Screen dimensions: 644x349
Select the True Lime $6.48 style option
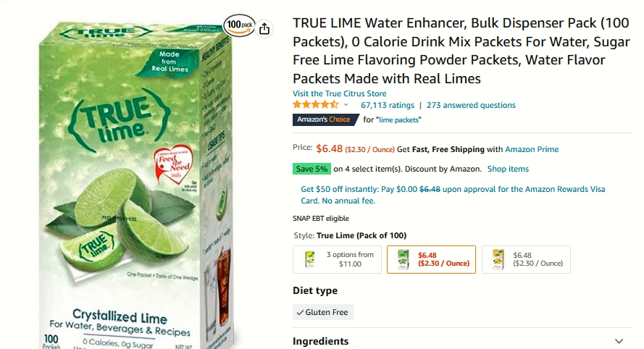click(x=431, y=259)
